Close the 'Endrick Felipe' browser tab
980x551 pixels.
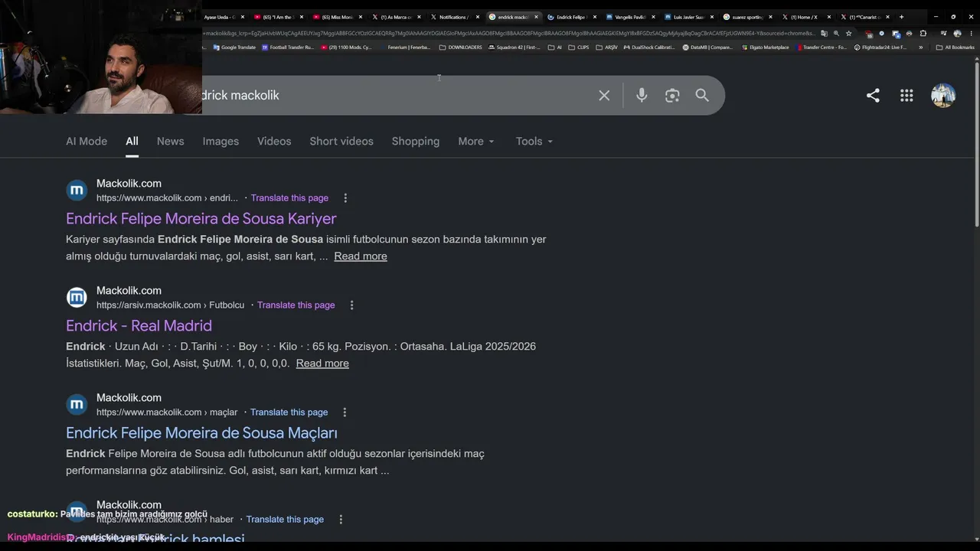(x=594, y=17)
